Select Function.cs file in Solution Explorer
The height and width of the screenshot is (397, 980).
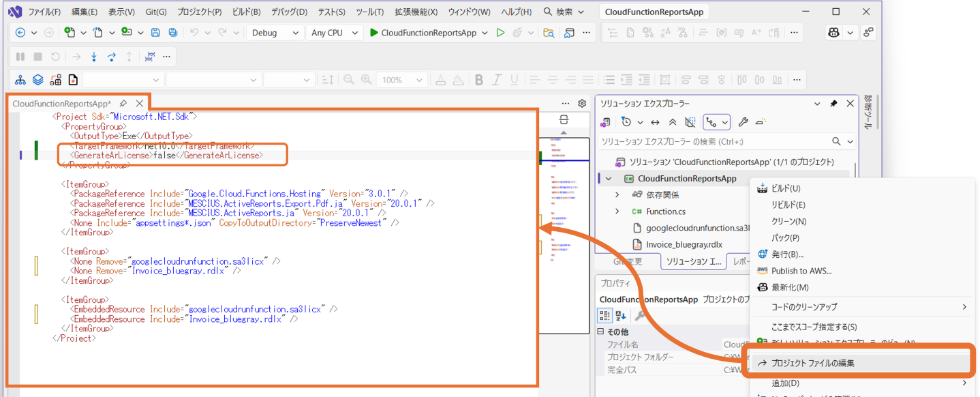click(x=666, y=211)
